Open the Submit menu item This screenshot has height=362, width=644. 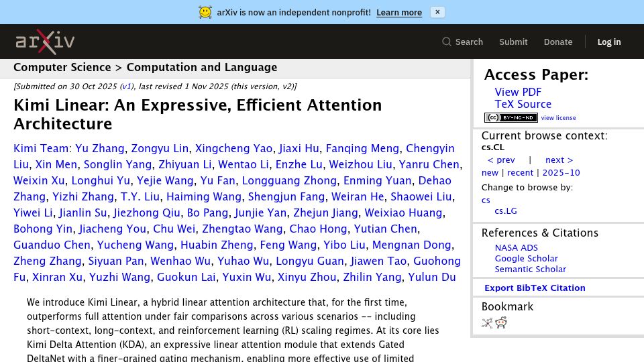(513, 42)
